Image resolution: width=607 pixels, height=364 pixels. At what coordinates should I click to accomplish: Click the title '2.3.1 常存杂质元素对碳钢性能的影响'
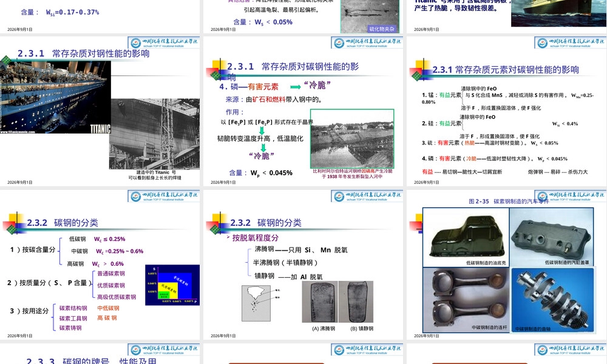tap(506, 70)
